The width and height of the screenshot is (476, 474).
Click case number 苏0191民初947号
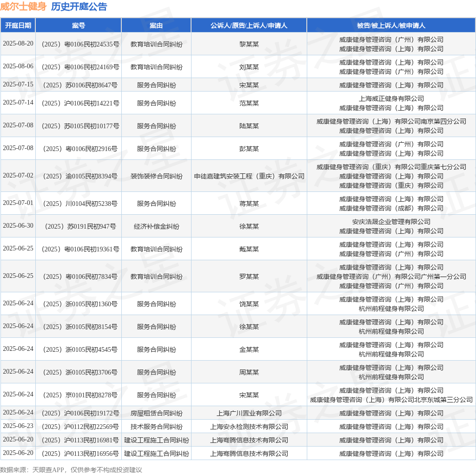click(x=80, y=226)
